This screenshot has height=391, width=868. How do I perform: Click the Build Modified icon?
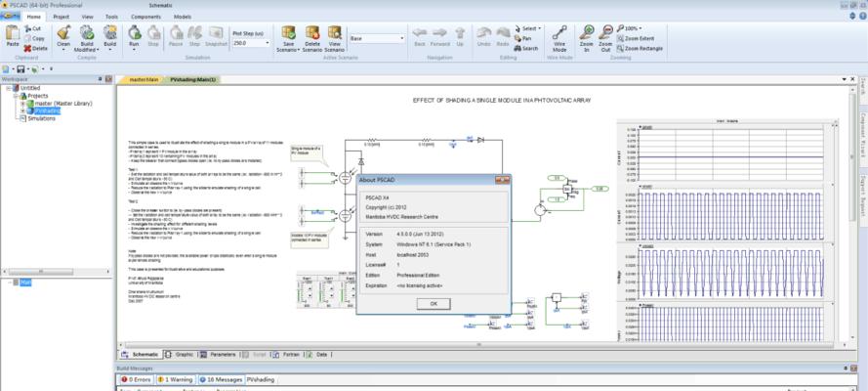[x=87, y=32]
